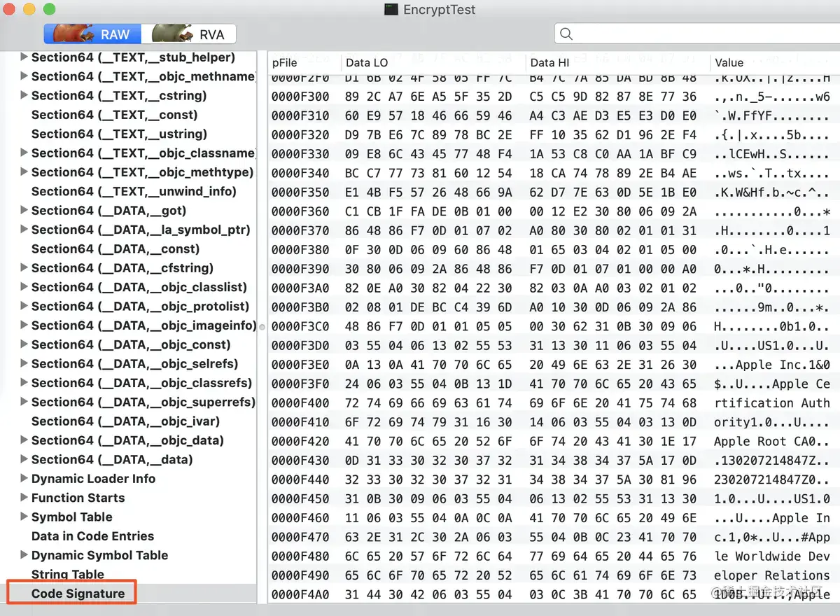The image size is (840, 616).
Task: Select Section64 (__DATA,__objc_classrefs)
Action: (141, 383)
